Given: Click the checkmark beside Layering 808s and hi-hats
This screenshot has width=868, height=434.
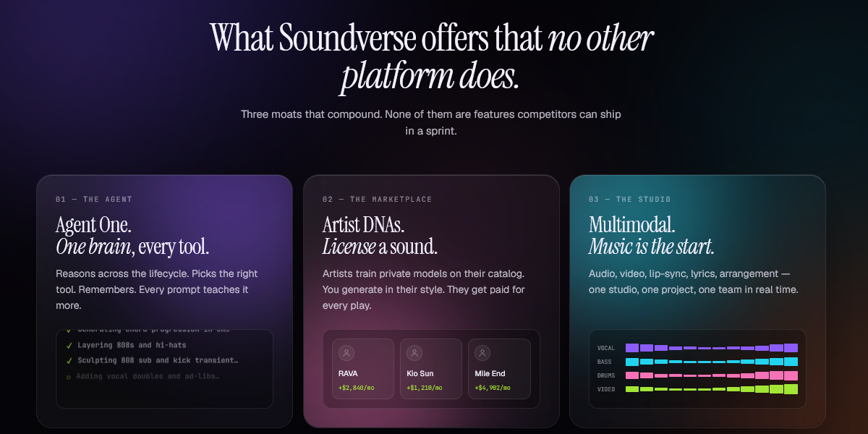Looking at the screenshot, I should (x=69, y=345).
